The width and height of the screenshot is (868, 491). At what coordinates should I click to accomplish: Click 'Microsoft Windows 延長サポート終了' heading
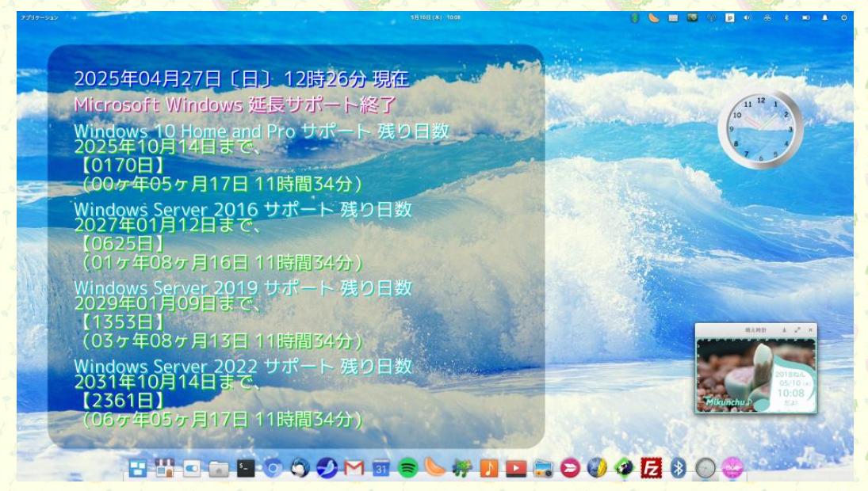click(x=235, y=104)
